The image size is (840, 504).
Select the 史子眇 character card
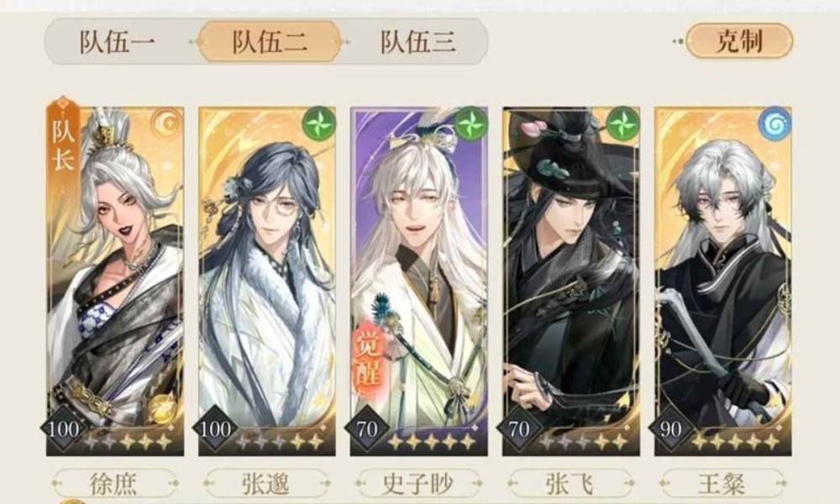point(419,281)
